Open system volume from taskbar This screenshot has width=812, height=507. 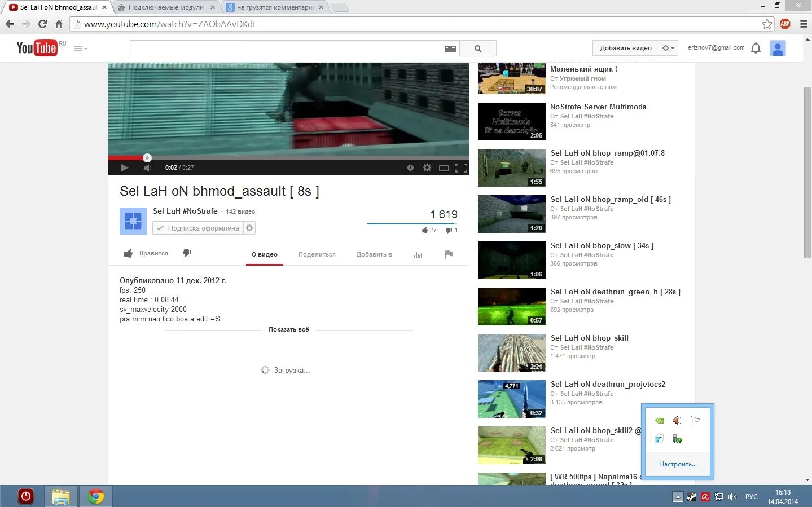(732, 497)
